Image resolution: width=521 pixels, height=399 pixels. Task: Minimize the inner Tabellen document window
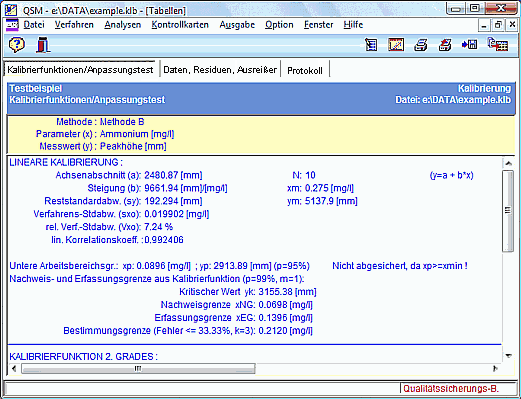click(484, 25)
